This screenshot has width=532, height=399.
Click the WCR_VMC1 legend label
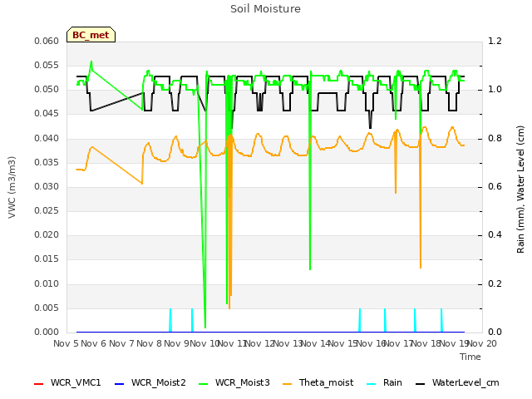point(76,382)
